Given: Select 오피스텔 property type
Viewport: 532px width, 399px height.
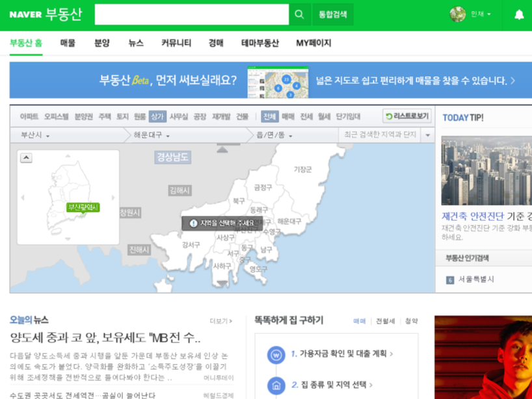Looking at the screenshot, I should tap(57, 116).
